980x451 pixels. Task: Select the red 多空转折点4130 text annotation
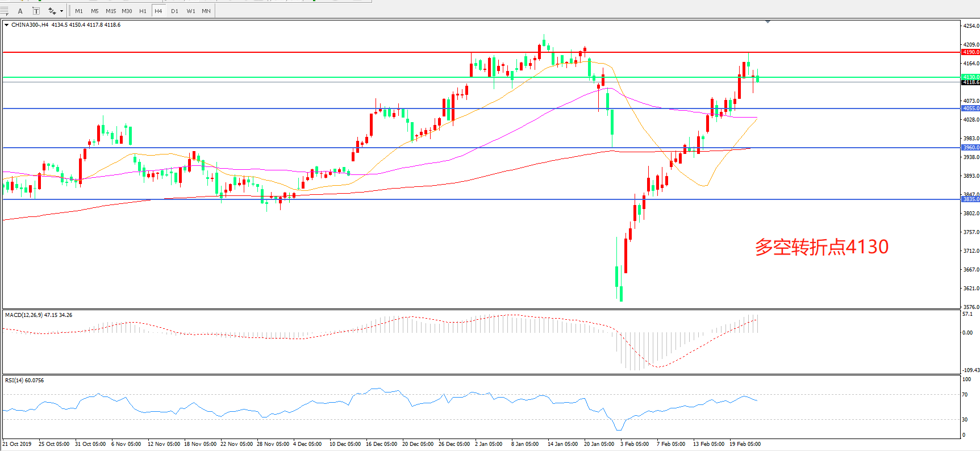(821, 247)
